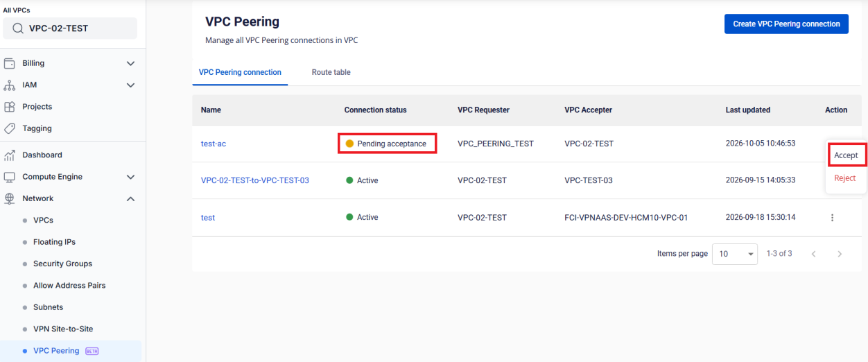
Task: Click the Compute Engine monitor icon
Action: coord(10,177)
